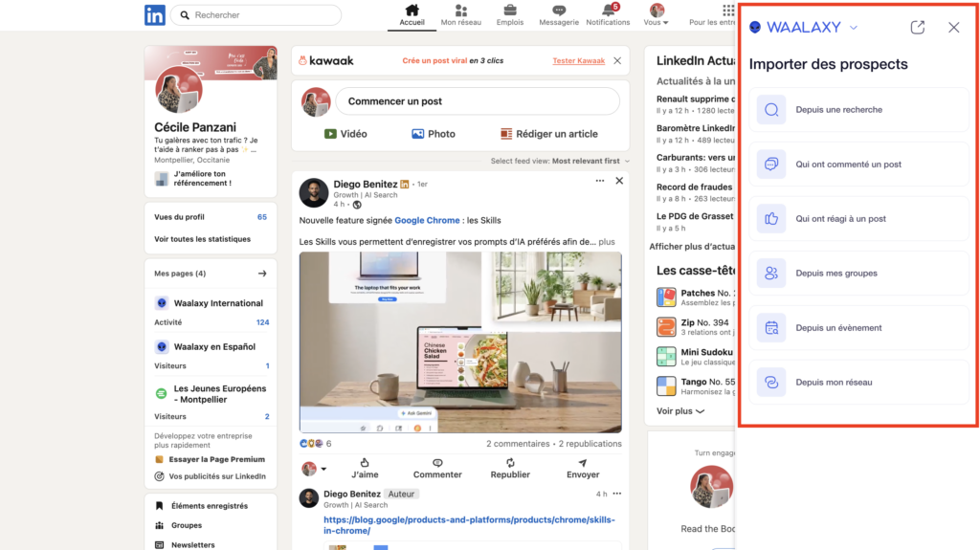Change feed view Most relevant first
The width and height of the screenshot is (980, 550).
[x=559, y=162]
